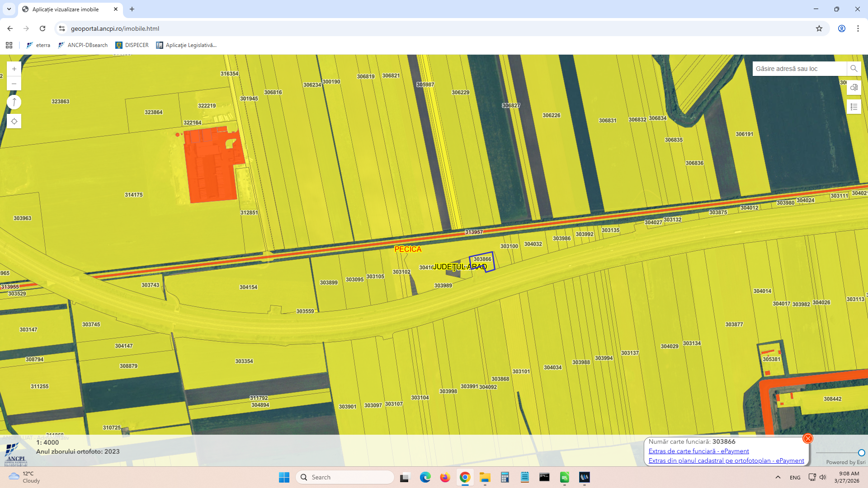Zoom out of the map
The image size is (868, 488).
[x=14, y=84]
